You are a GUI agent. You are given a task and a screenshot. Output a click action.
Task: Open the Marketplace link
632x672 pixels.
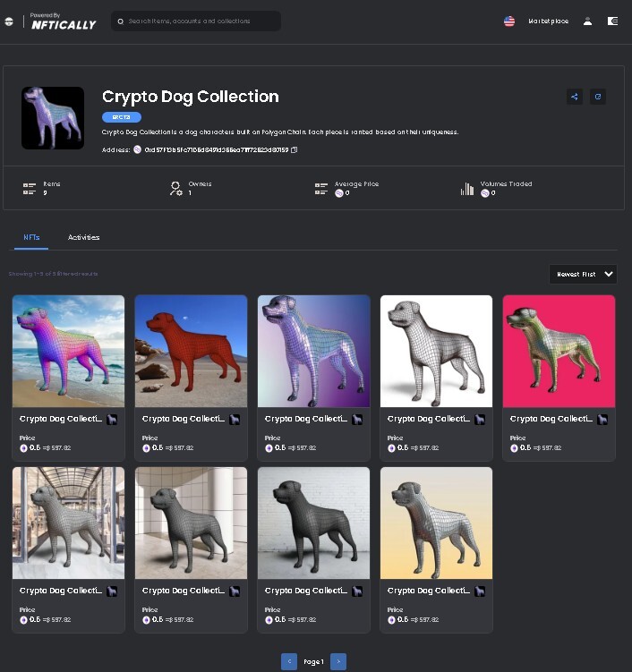549,21
